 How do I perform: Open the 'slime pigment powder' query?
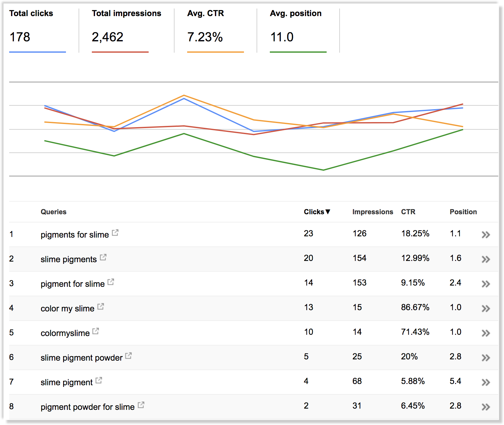click(82, 358)
